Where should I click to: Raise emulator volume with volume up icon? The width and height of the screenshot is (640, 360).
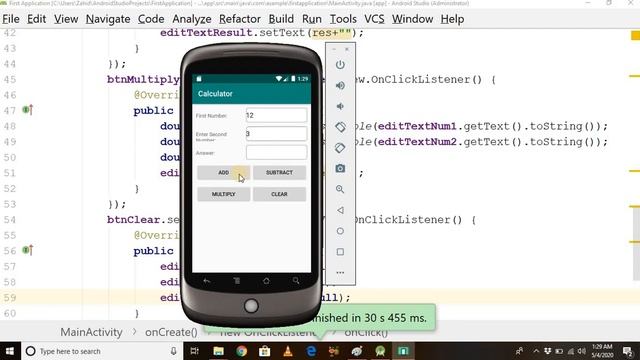click(x=340, y=85)
